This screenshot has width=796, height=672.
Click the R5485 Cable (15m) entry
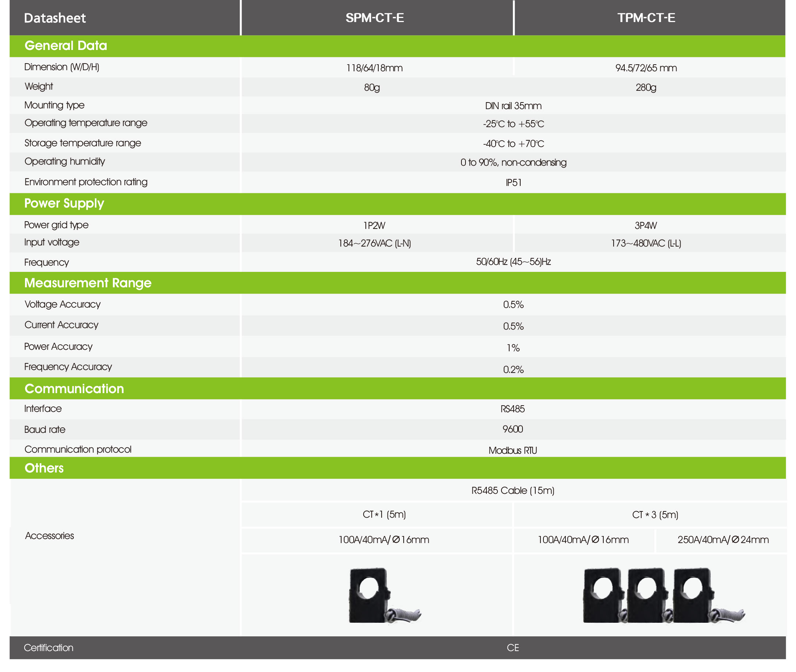(x=513, y=490)
